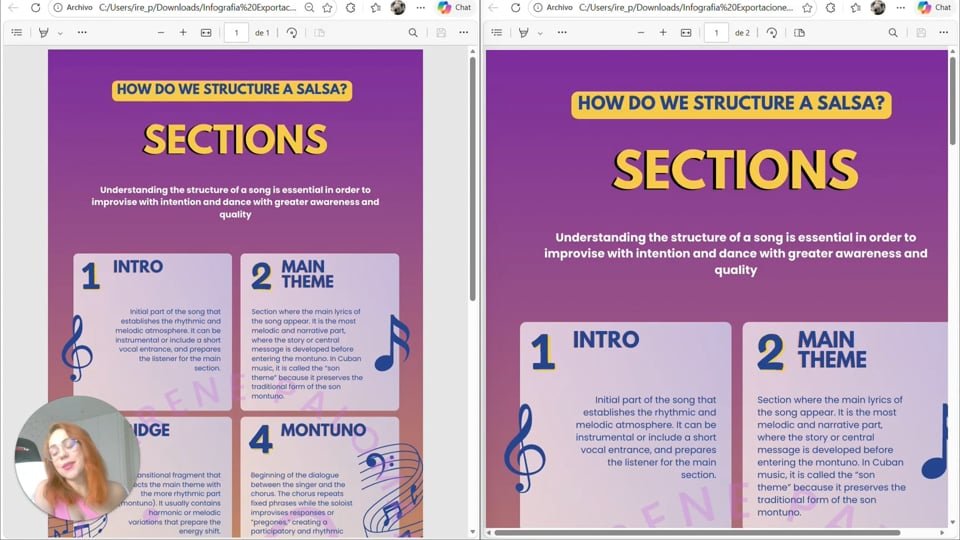960x540 pixels.
Task: Open table of contents in left PDF viewer
Action: (17, 32)
